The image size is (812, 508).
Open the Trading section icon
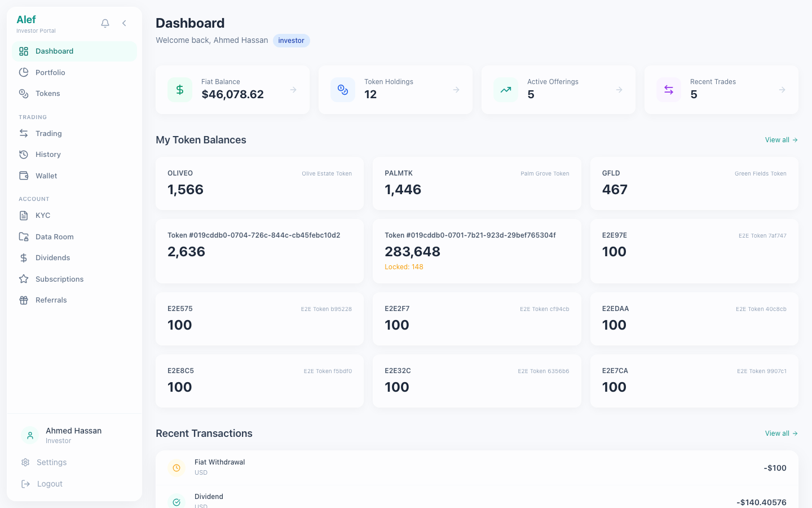[23, 133]
